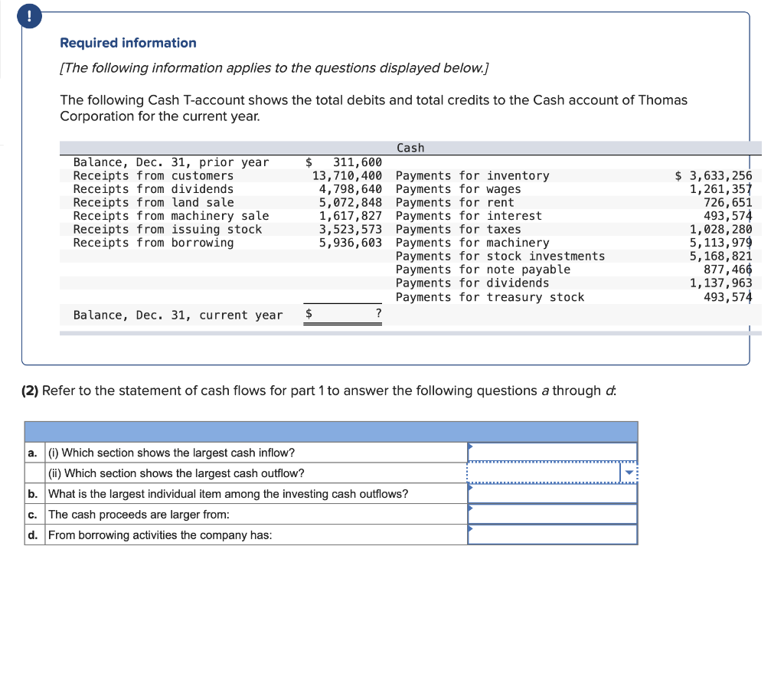
Task: Open the largest cash outflow section dropdown
Action: click(630, 473)
